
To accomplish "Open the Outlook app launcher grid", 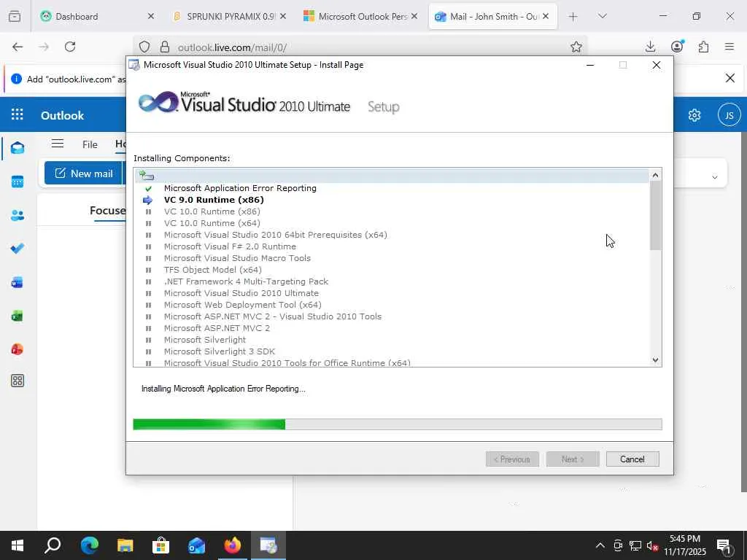I will point(18,114).
